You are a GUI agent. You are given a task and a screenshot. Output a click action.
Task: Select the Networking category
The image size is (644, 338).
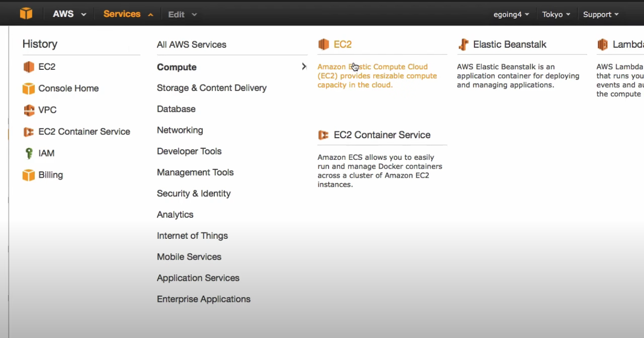[180, 130]
